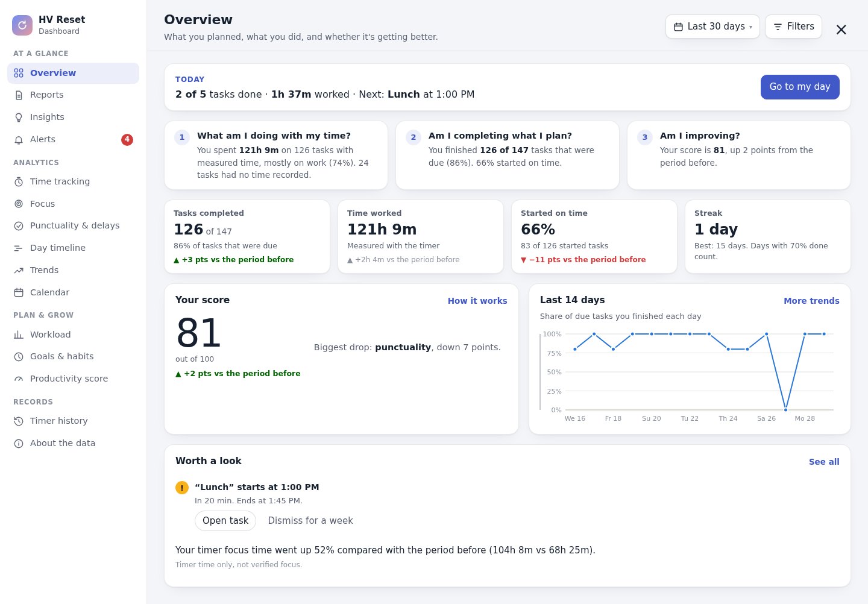Click the Reports document icon
Viewport: 868px width, 604px height.
coord(19,95)
